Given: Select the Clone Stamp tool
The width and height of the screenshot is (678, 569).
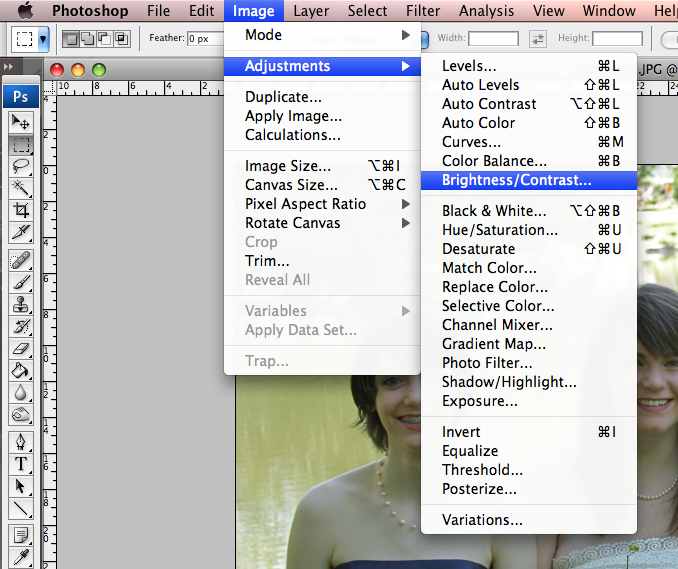Looking at the screenshot, I should 20,305.
